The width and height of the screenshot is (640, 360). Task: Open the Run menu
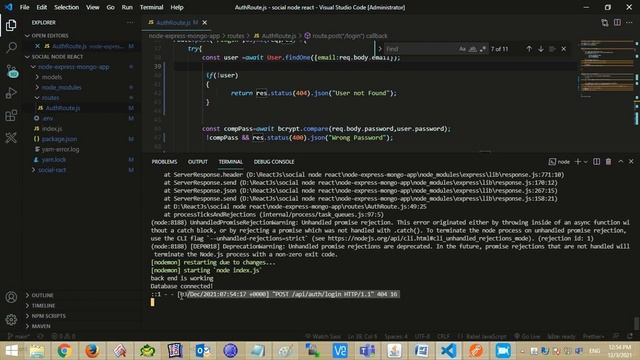point(127,7)
